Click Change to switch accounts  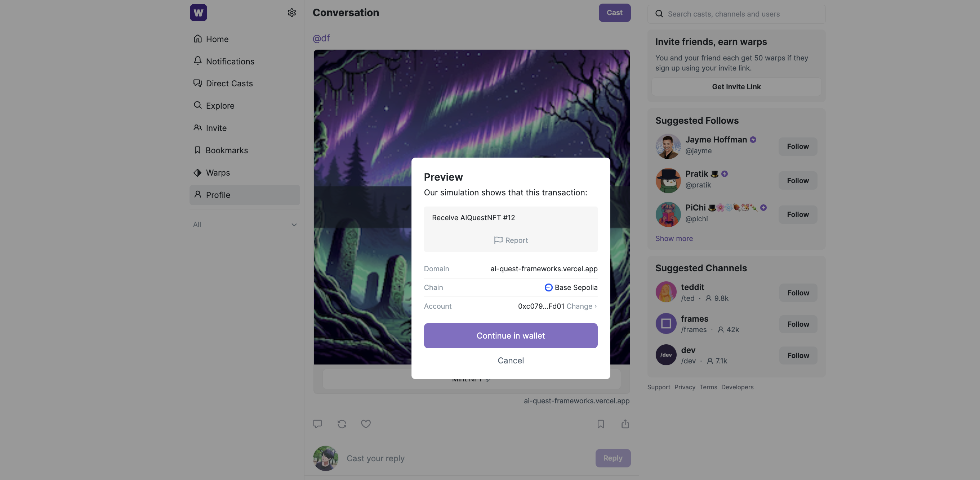tap(579, 306)
